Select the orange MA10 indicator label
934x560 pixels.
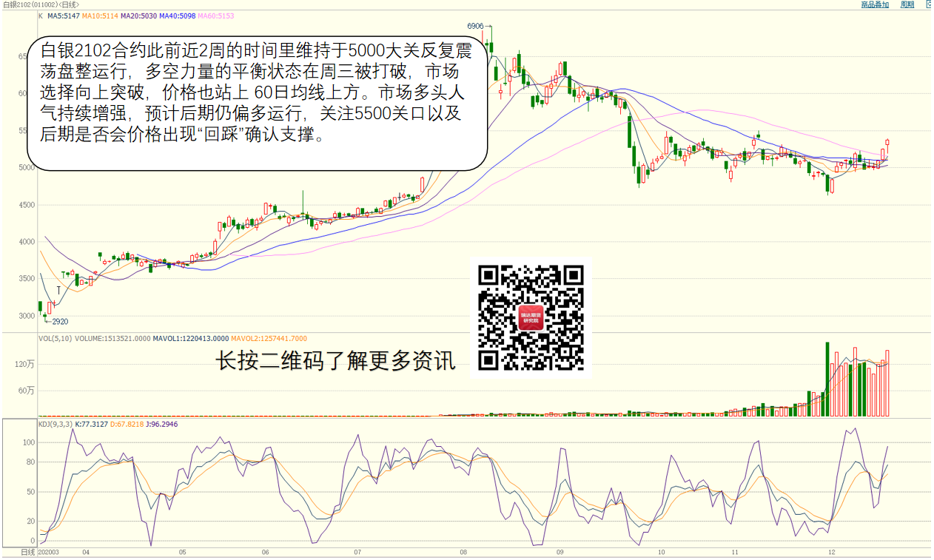tap(98, 16)
